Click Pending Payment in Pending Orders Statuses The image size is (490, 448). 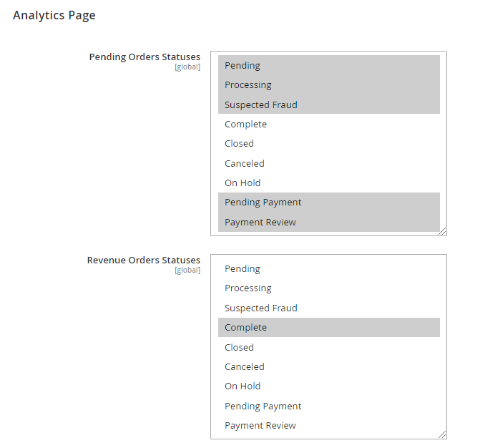tap(263, 203)
